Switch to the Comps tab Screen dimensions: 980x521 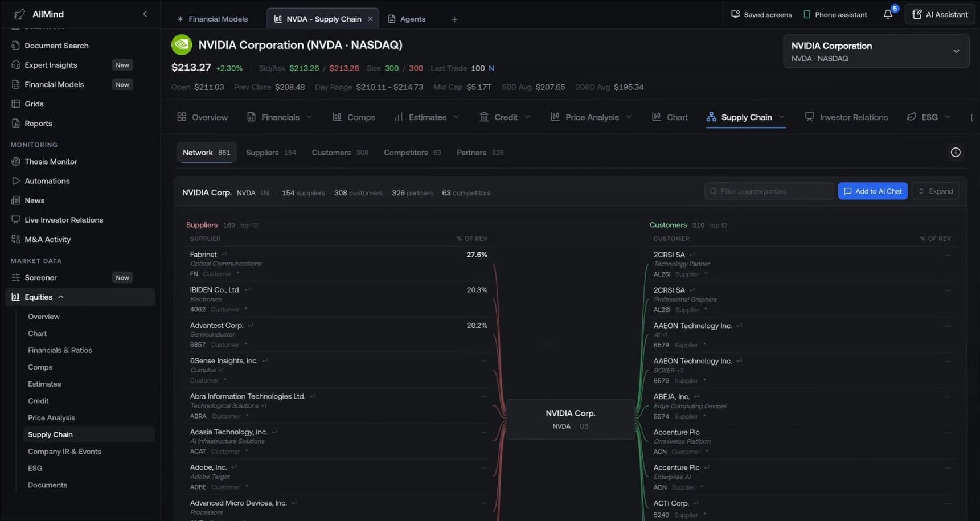354,117
